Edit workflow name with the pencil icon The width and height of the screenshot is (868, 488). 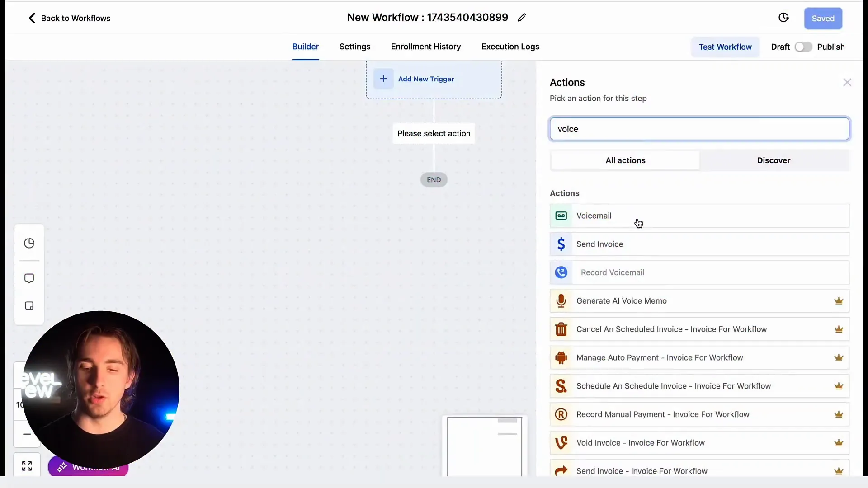(522, 18)
